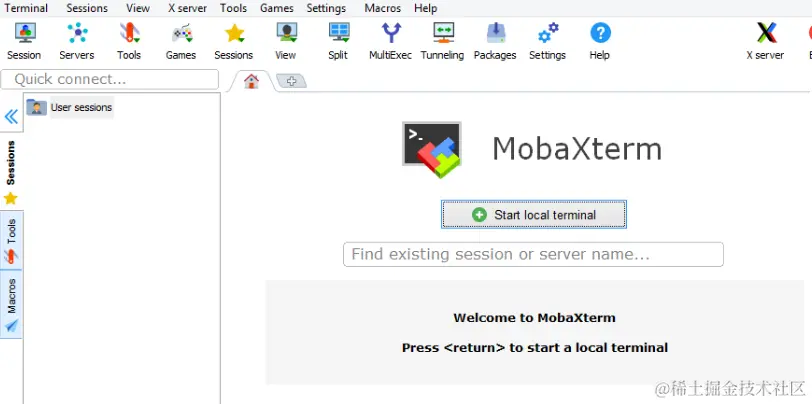Collapse the sidebar with the double chevron
The width and height of the screenshot is (812, 404).
[x=11, y=117]
